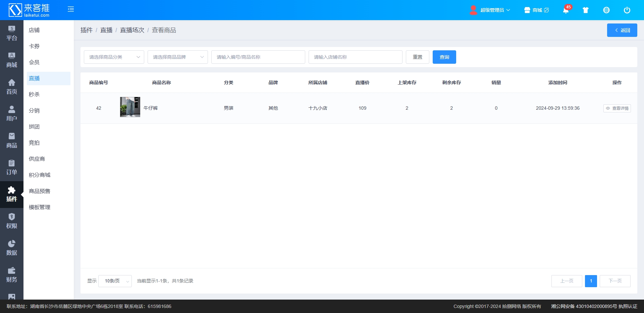Open the globe language icon
The image size is (644, 313).
click(606, 10)
